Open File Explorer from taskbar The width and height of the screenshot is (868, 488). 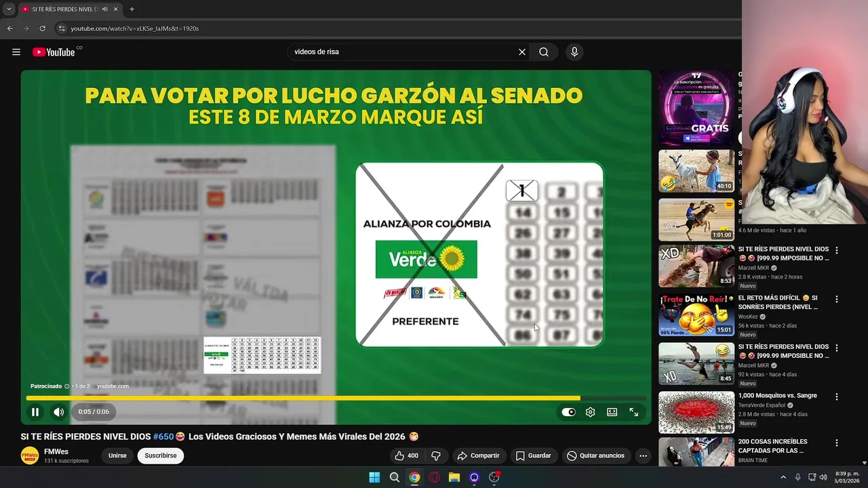[x=454, y=477]
